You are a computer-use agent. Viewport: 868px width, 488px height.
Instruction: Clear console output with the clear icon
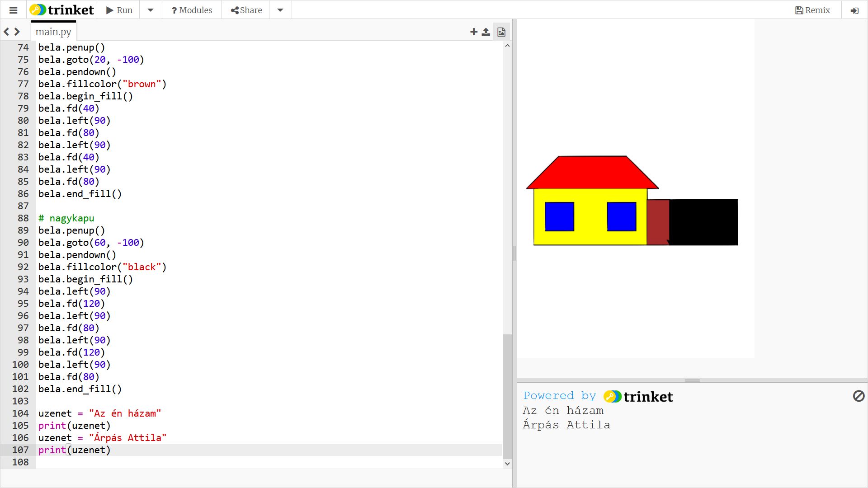[x=858, y=396]
